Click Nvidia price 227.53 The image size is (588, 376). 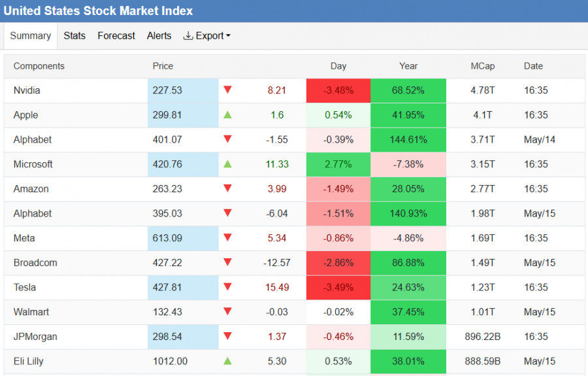[167, 90]
